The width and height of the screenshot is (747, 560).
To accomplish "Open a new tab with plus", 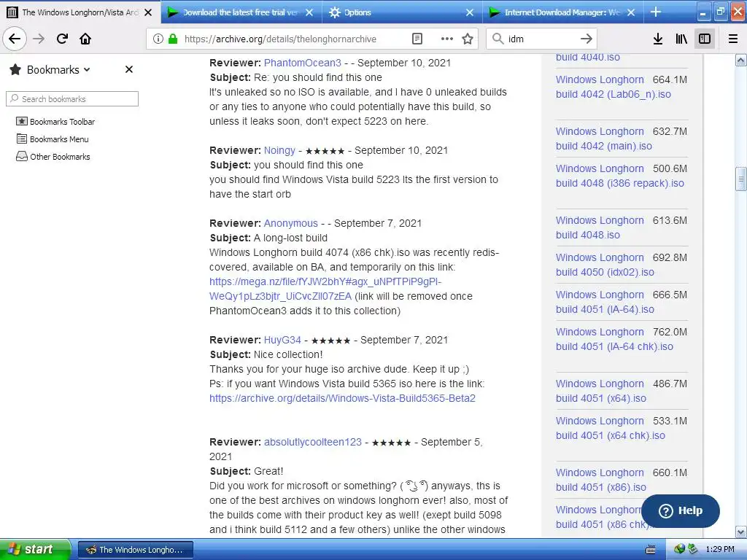I will coord(656,12).
